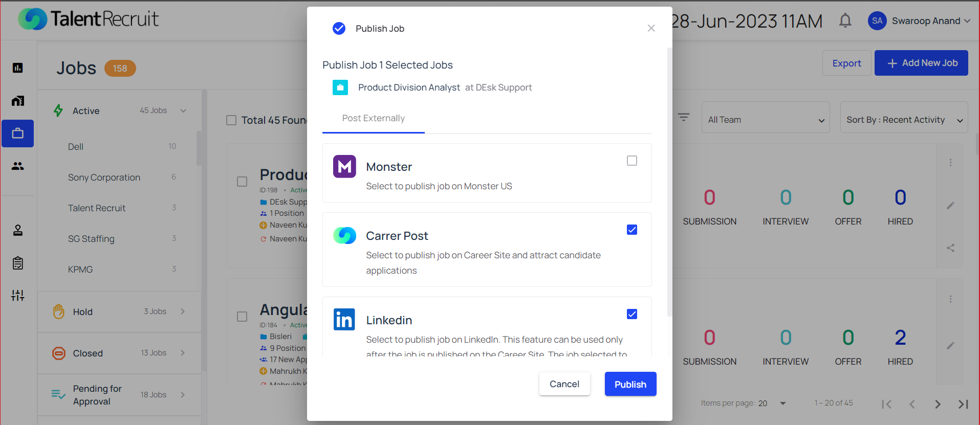
Task: Open the clipboard reports icon in sidebar
Action: pyautogui.click(x=18, y=263)
